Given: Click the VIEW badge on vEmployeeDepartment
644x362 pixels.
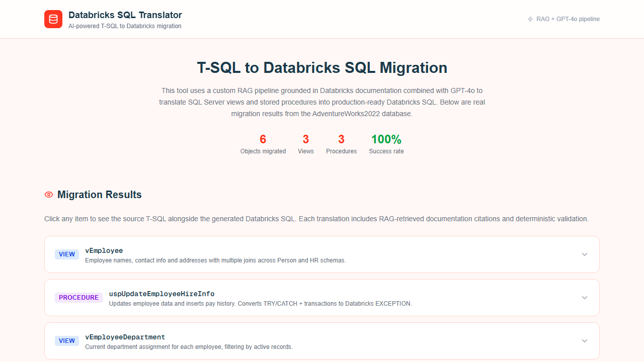Looking at the screenshot, I should click(x=67, y=341).
